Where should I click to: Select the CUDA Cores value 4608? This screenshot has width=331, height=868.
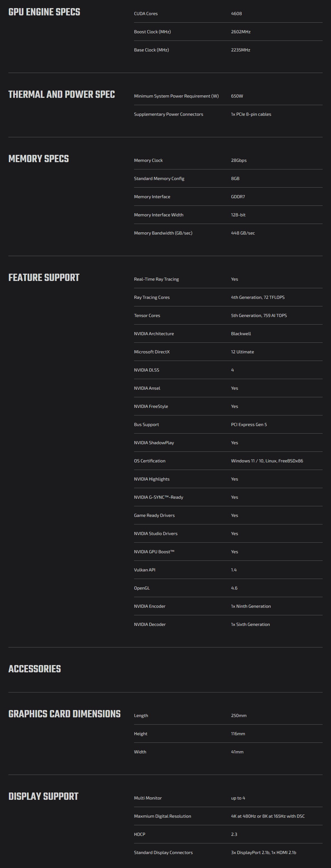click(x=236, y=13)
